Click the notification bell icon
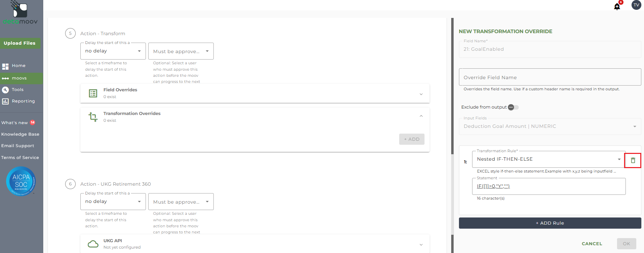The width and height of the screenshot is (644, 253). coord(617,6)
